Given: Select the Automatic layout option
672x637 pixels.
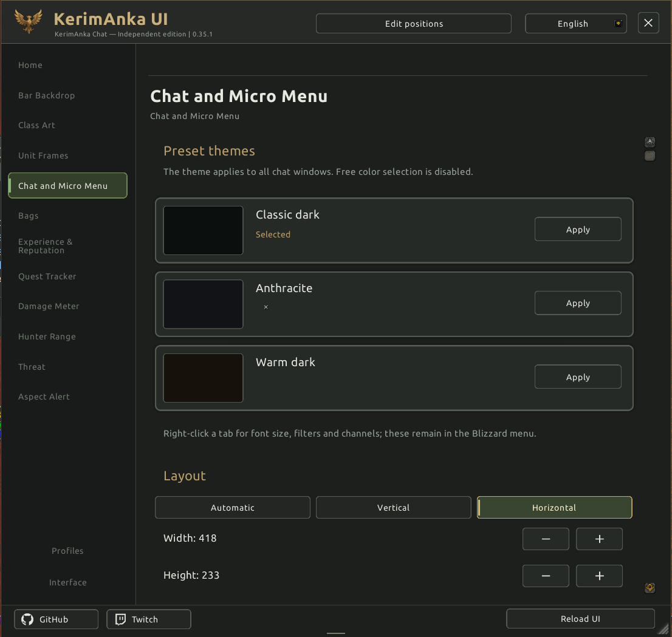Looking at the screenshot, I should 232,508.
